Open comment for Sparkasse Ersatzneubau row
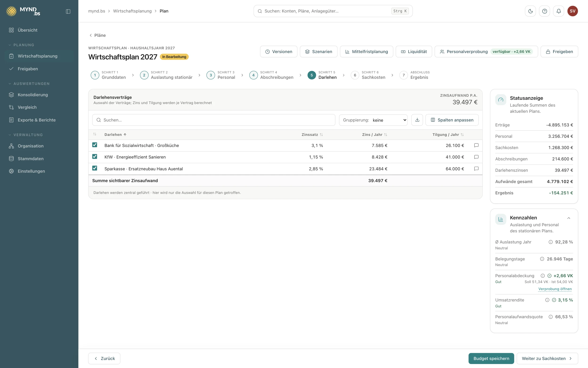The height and width of the screenshot is (368, 588). pyautogui.click(x=476, y=169)
